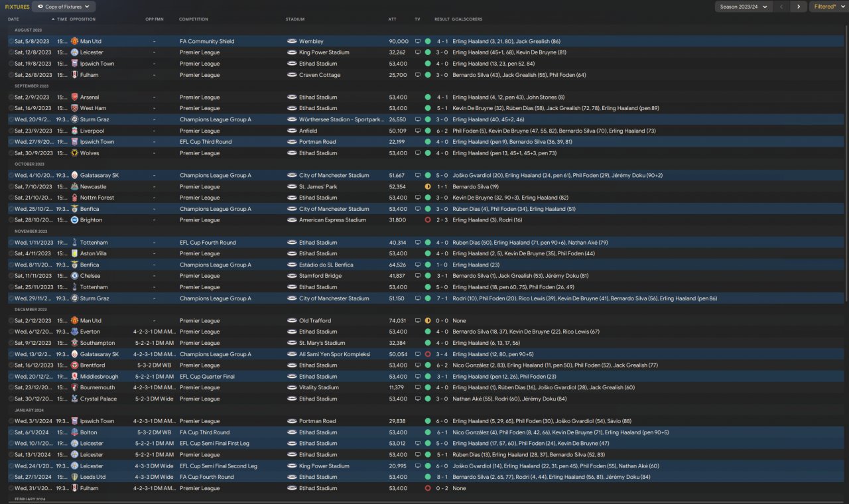Click the Brighton club crest
Viewport: 849px width, 504px height.
pyautogui.click(x=74, y=220)
